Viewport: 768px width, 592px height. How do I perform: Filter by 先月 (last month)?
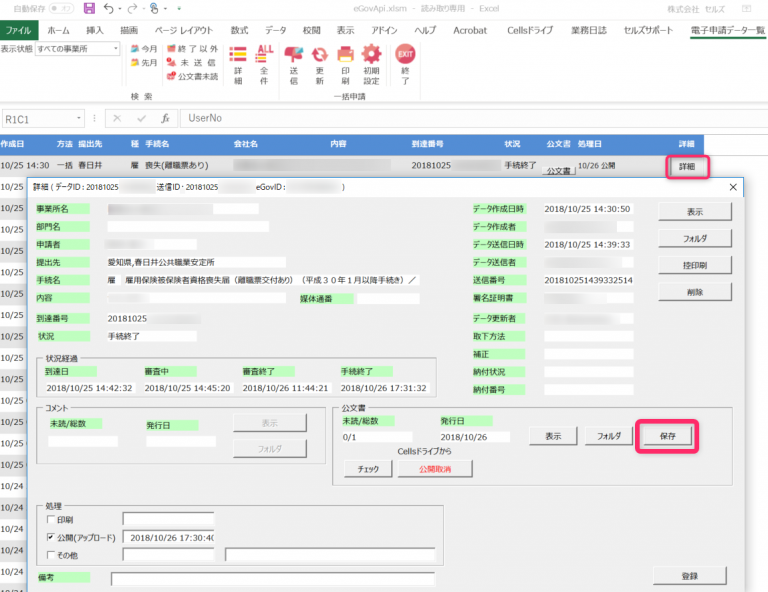(144, 63)
